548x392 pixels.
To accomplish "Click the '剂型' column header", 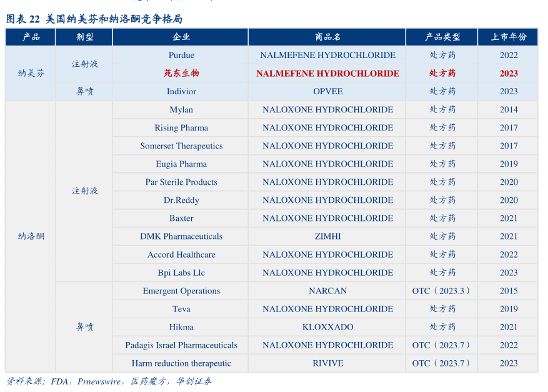I will click(x=84, y=37).
